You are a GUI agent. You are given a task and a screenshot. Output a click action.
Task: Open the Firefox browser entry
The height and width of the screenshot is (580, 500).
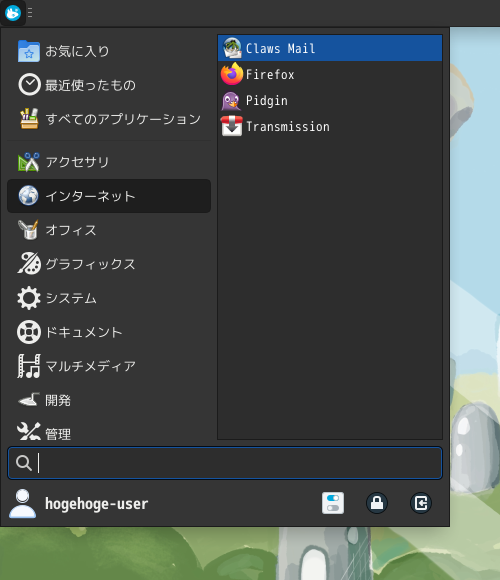[330, 74]
